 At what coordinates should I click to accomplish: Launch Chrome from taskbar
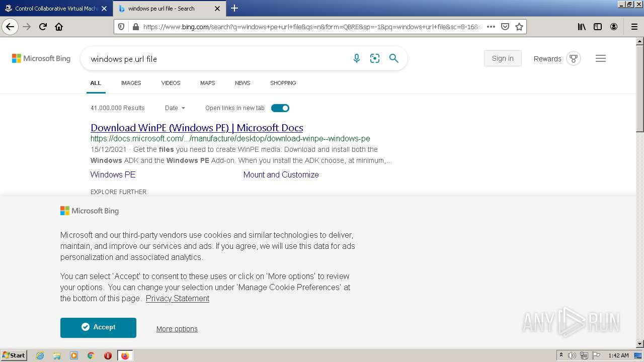[91, 355]
